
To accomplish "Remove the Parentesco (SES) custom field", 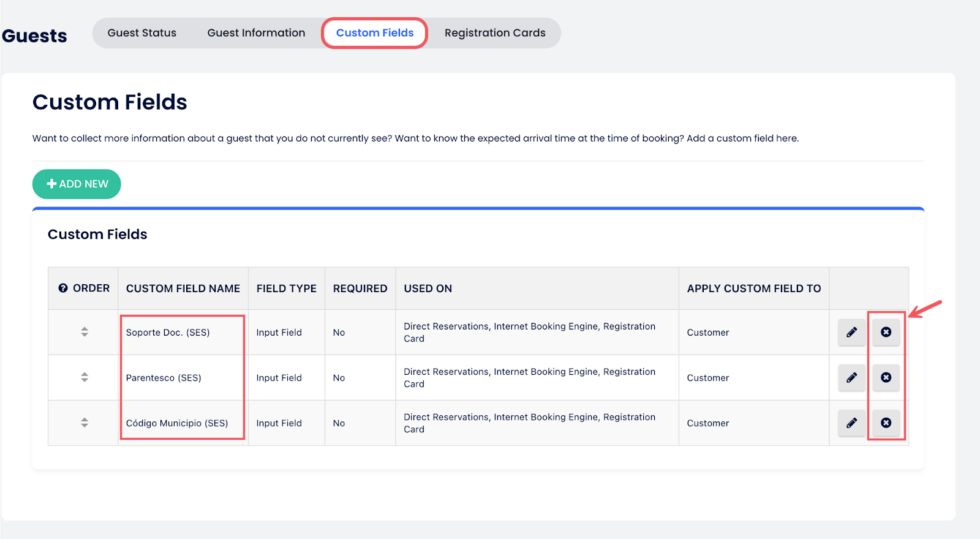I will 886,377.
